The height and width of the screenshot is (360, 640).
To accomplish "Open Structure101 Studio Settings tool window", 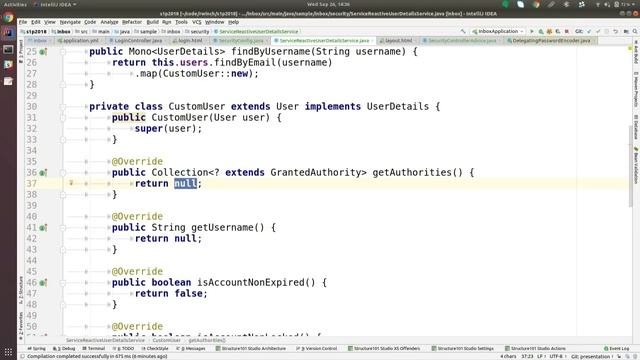I will [x=463, y=349].
